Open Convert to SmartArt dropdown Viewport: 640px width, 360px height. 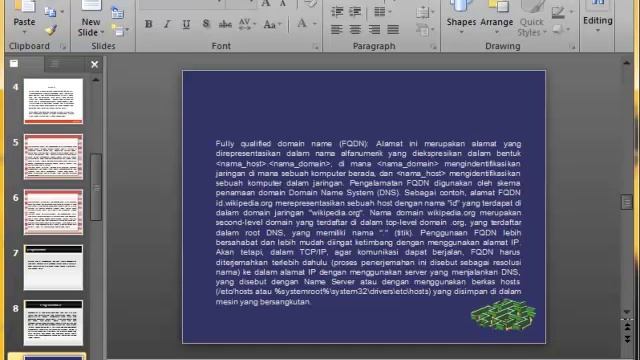tap(425, 30)
